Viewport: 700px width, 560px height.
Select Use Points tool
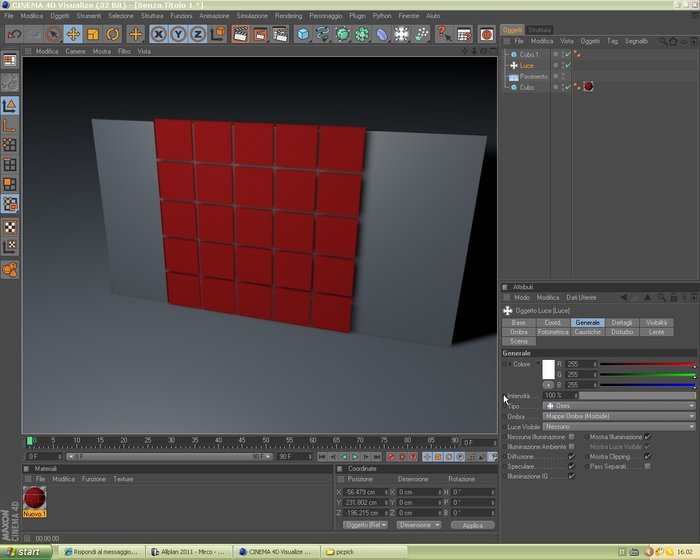point(10,145)
